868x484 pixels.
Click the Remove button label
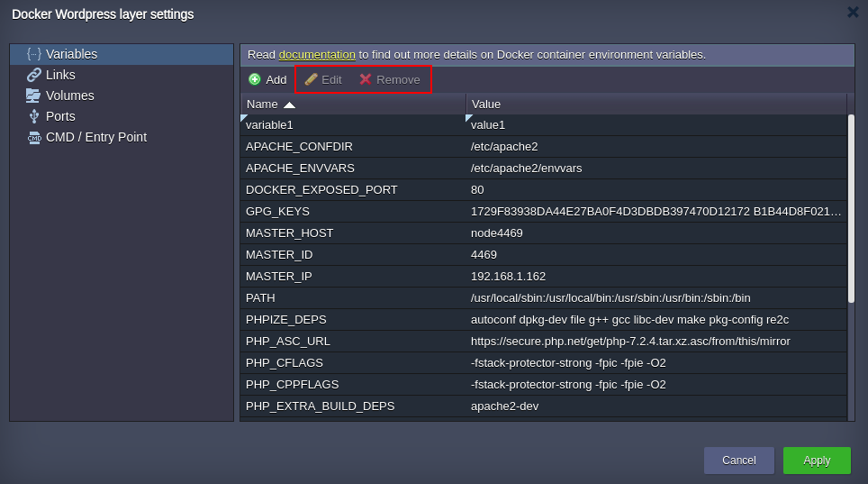[398, 80]
